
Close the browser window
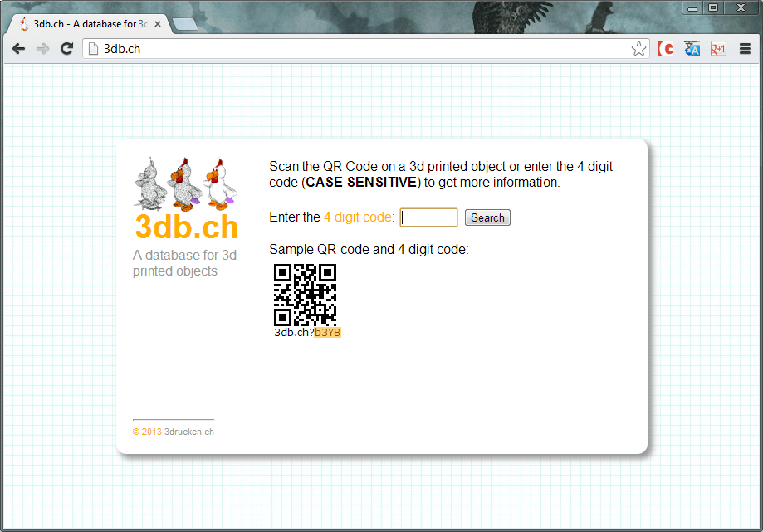[741, 7]
